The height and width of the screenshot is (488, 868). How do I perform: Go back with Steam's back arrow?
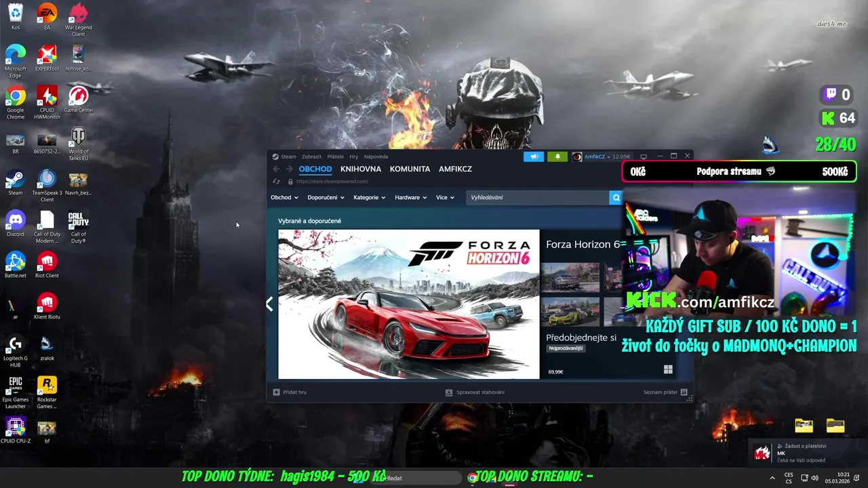[x=276, y=169]
